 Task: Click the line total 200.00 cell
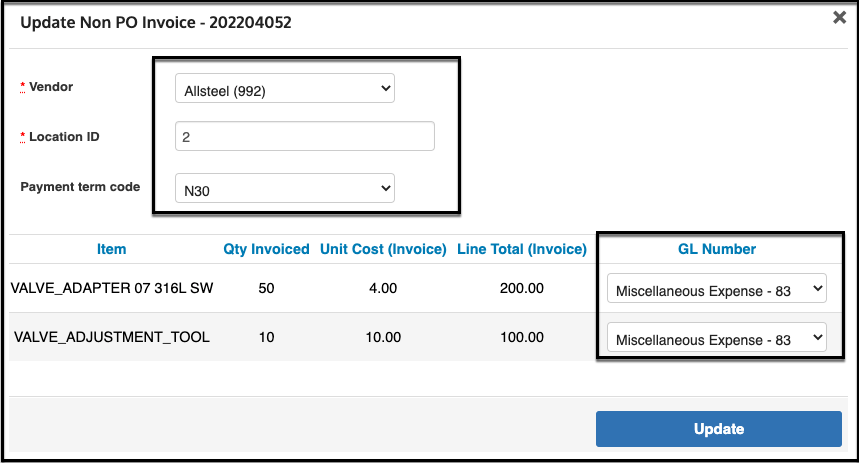(x=522, y=288)
